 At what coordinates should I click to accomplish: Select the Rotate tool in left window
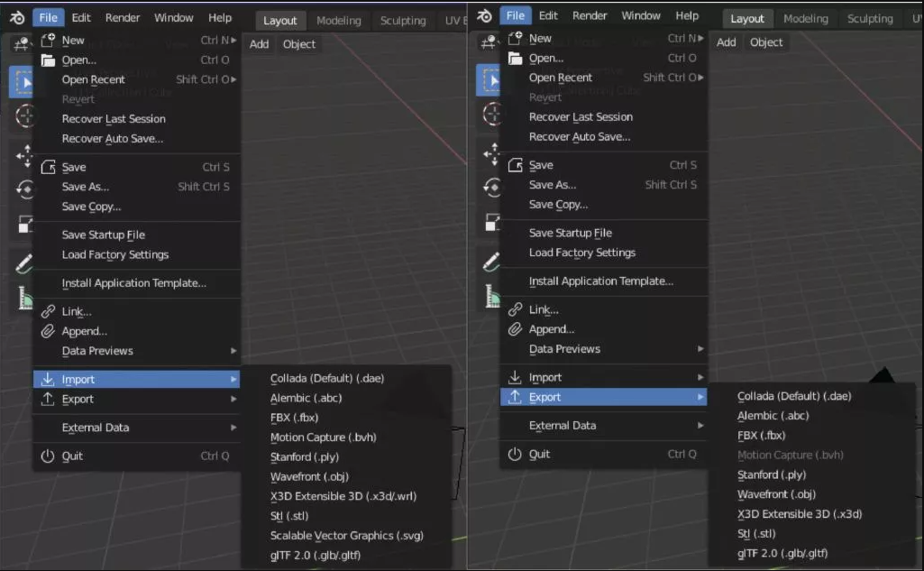tap(24, 190)
